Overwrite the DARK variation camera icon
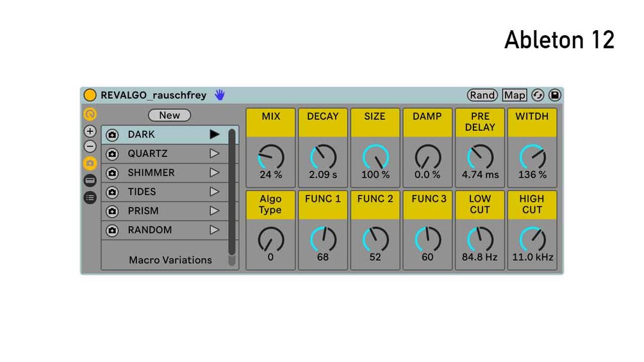This screenshot has width=644, height=362. point(112,135)
